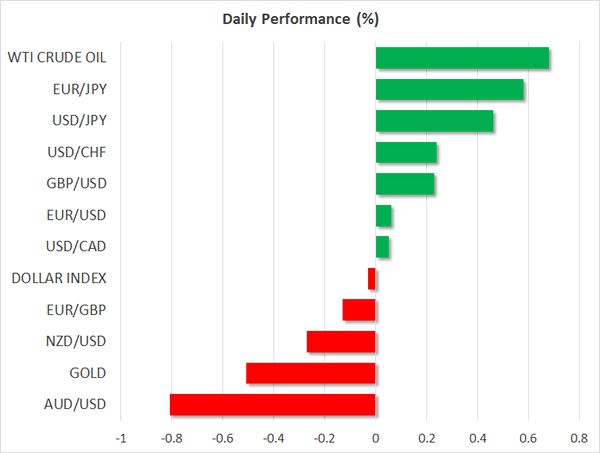This screenshot has height=453, width=600.
Task: Click the long red AUD/USD bar
Action: pos(272,404)
